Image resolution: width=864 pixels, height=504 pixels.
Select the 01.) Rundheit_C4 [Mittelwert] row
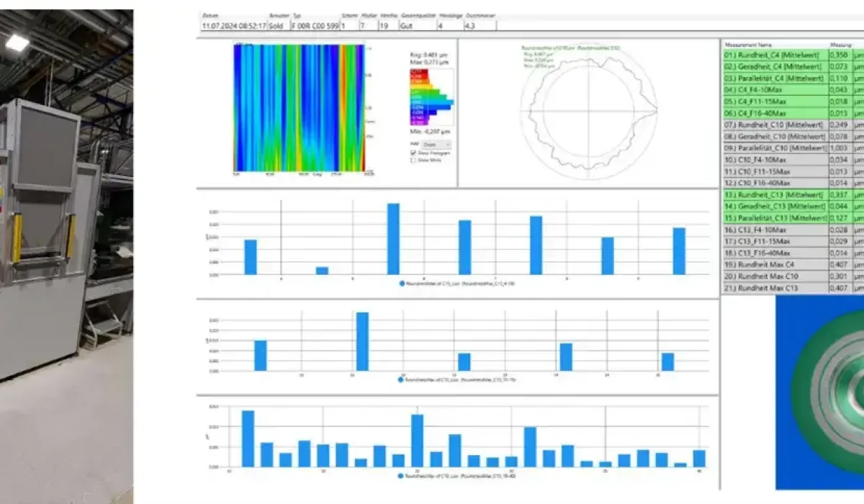click(774, 55)
